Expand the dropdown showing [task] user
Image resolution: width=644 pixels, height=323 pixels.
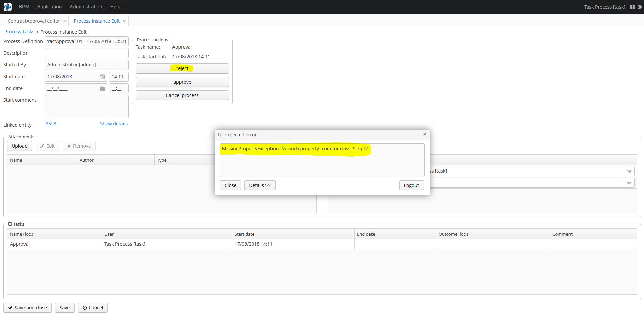tap(629, 171)
